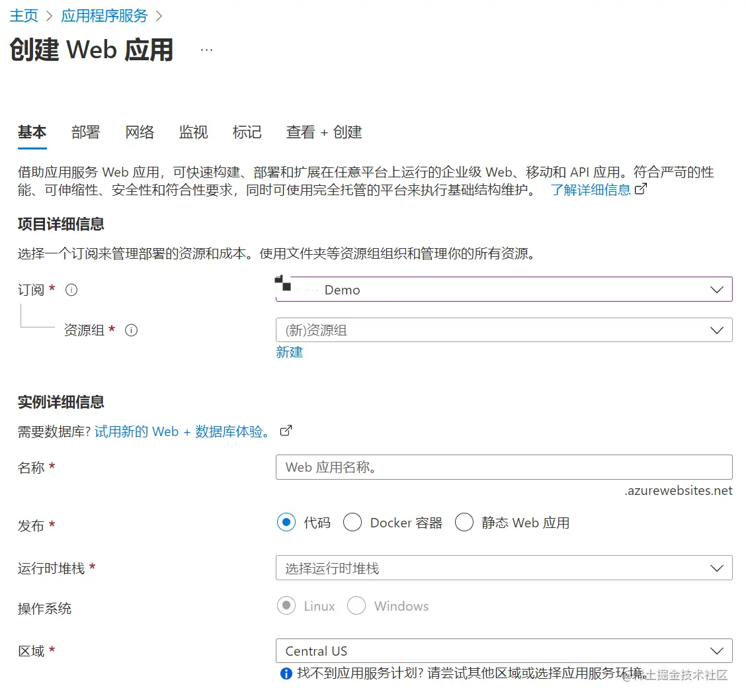The image size is (746, 700).
Task: Open the 了解详细信息 link
Action: [x=591, y=190]
